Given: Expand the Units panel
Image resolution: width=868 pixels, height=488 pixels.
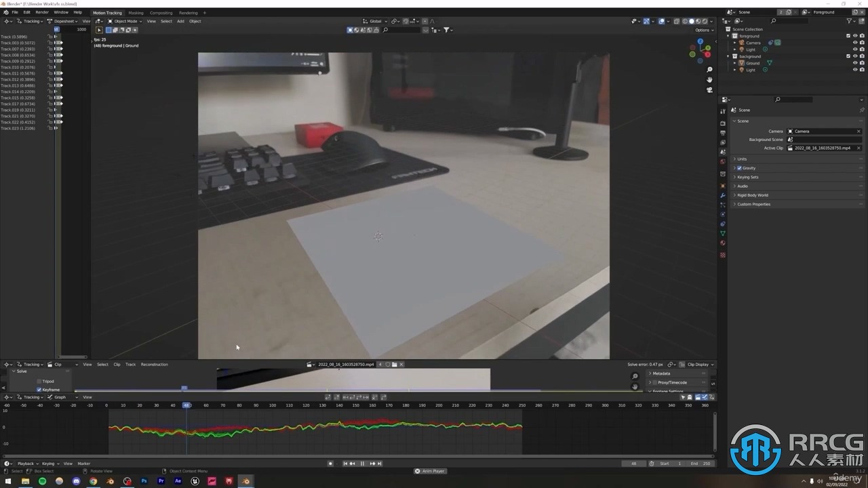Looking at the screenshot, I should (797, 159).
